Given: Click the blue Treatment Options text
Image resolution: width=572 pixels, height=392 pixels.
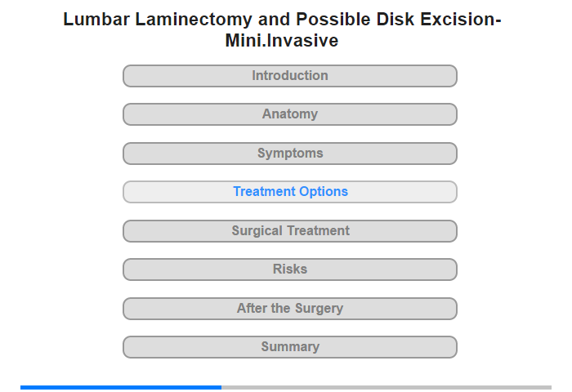Looking at the screenshot, I should tap(290, 191).
